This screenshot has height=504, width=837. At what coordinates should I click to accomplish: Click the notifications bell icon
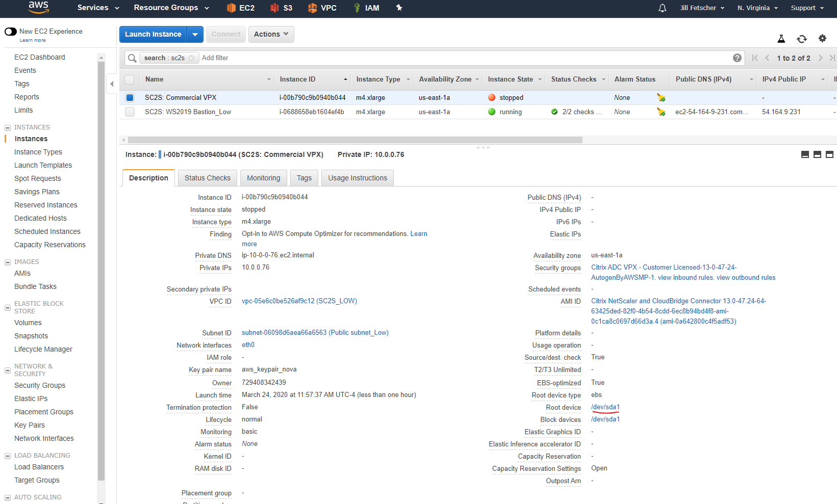(x=662, y=8)
